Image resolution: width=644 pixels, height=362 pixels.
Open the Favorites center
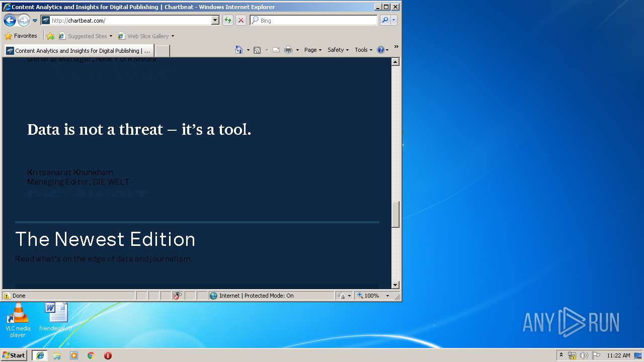[x=21, y=36]
